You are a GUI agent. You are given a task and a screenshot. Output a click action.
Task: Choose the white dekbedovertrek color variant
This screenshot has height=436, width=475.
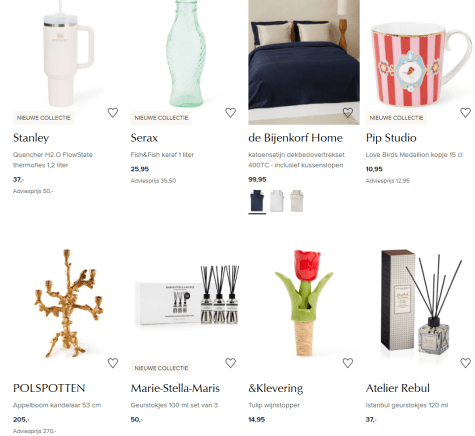[277, 201]
